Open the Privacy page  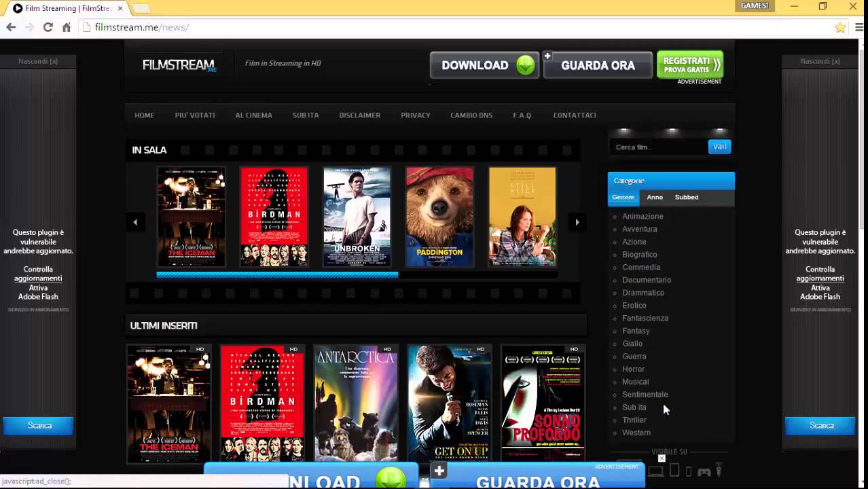416,115
